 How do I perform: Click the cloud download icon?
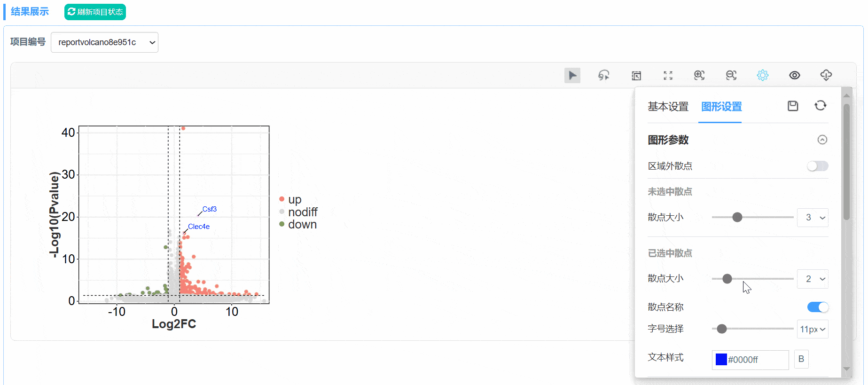tap(826, 75)
